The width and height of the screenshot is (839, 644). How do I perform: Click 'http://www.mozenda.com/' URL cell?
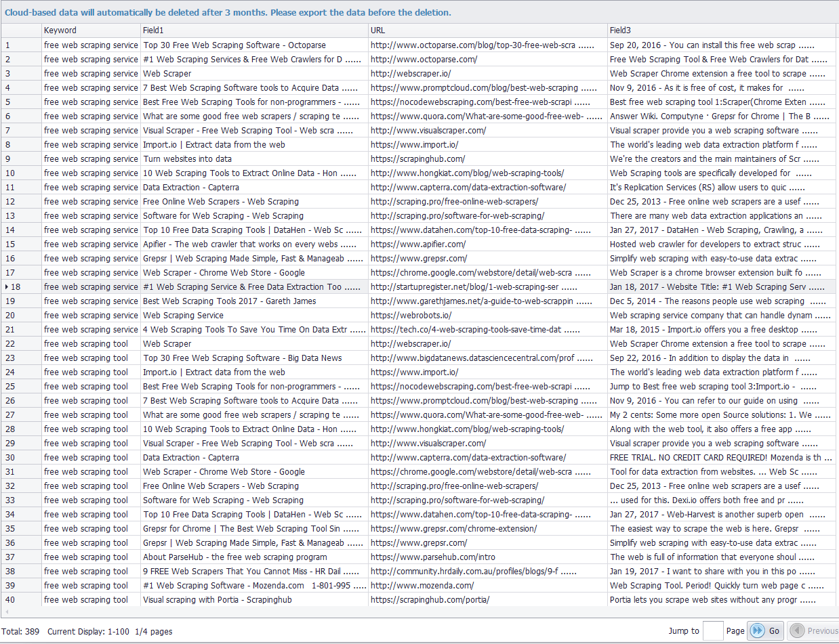(488, 586)
